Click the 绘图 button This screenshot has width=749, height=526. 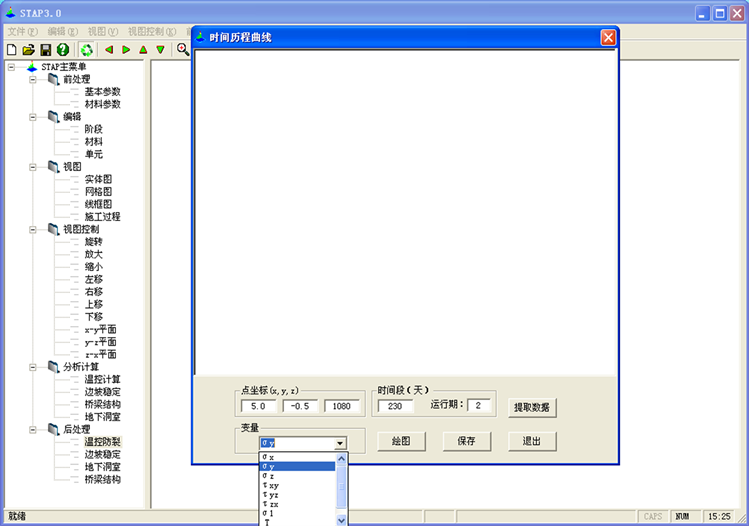pos(401,441)
